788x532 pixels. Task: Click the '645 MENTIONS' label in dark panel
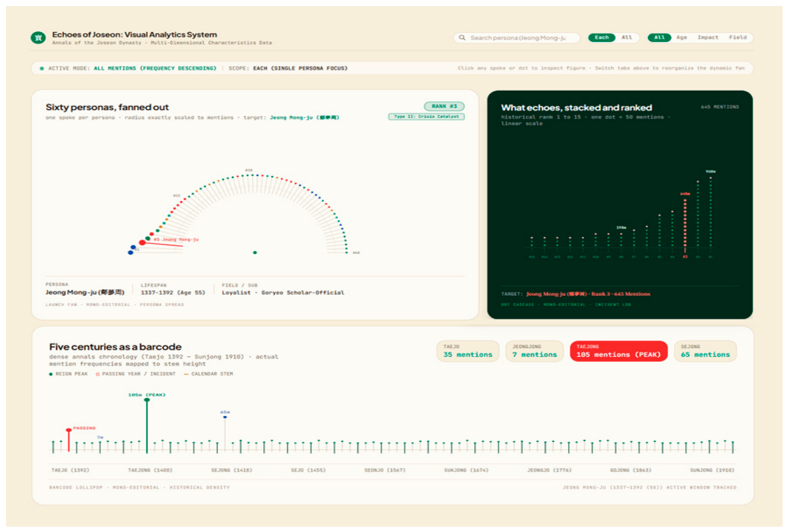coord(719,107)
